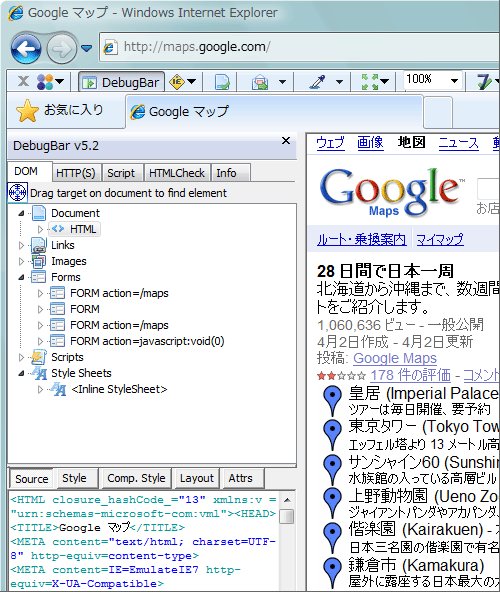Click the source pane scrollbar thumb

coord(287,516)
